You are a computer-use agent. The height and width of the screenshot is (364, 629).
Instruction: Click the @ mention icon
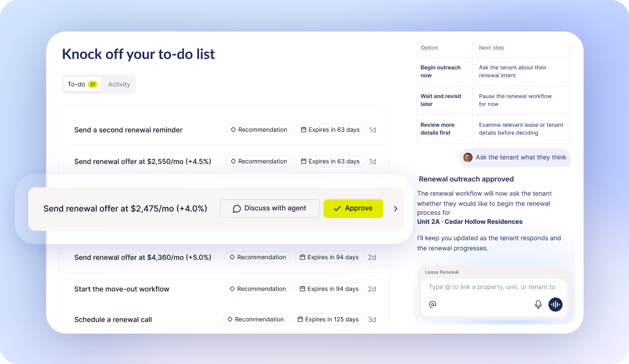point(432,305)
